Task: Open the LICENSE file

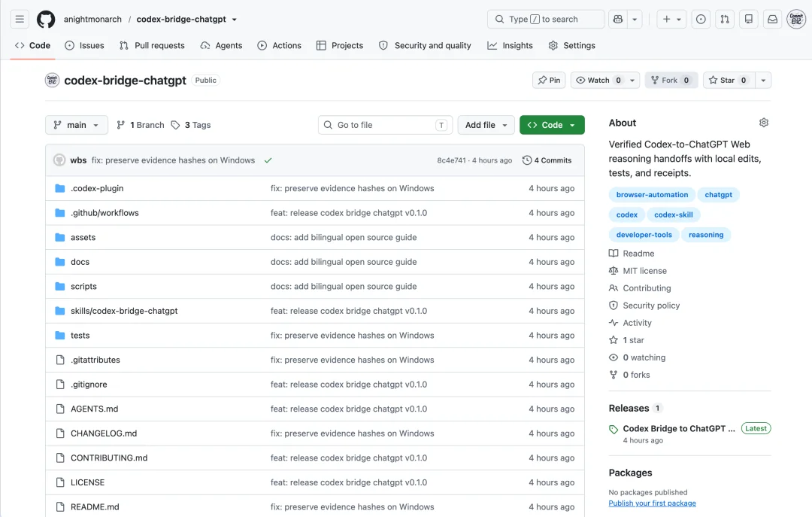Action: pyautogui.click(x=87, y=482)
